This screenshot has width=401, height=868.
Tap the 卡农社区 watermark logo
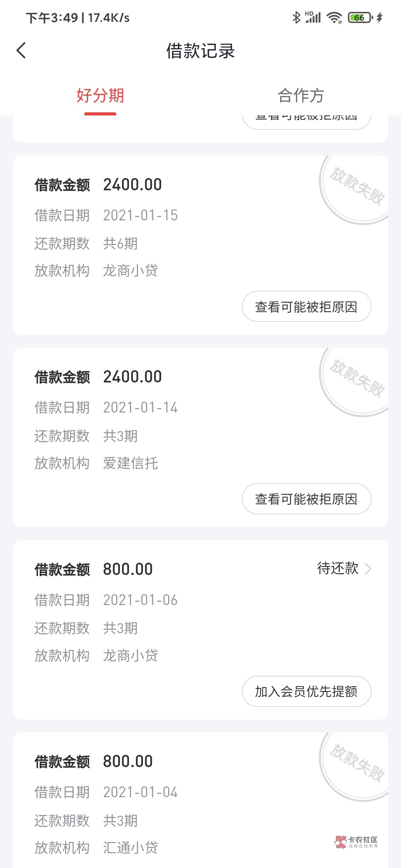click(356, 842)
